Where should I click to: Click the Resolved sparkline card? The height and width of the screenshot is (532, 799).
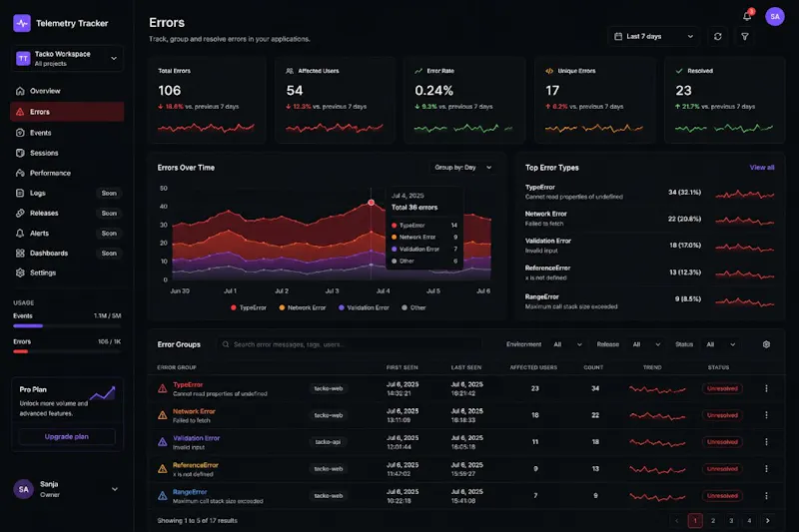725,100
